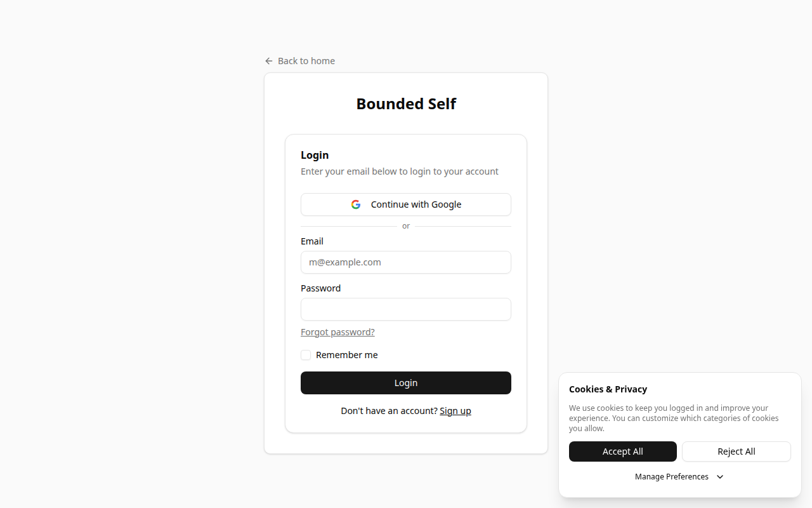Click inside the Email input field
812x508 pixels.
point(405,262)
